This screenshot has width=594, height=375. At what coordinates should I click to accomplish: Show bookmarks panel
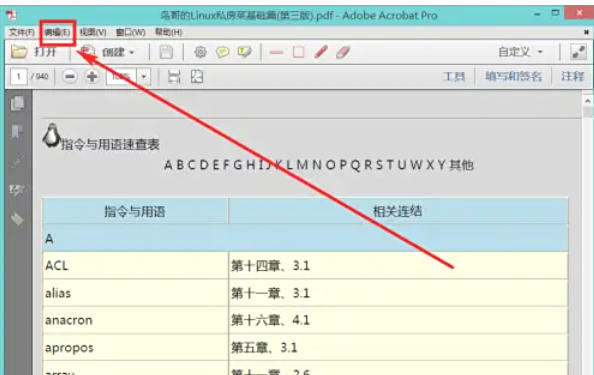17,132
